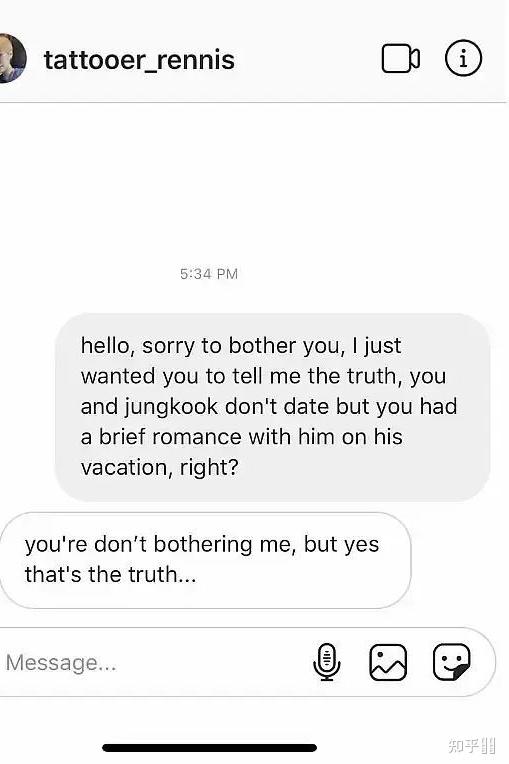
Task: Tap the circled letter i button
Action: (463, 58)
